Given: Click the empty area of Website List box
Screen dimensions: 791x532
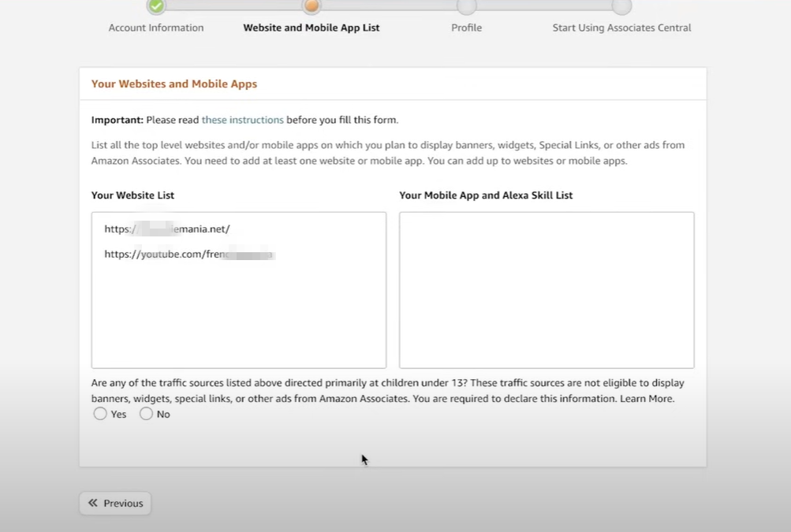Looking at the screenshot, I should (238, 315).
